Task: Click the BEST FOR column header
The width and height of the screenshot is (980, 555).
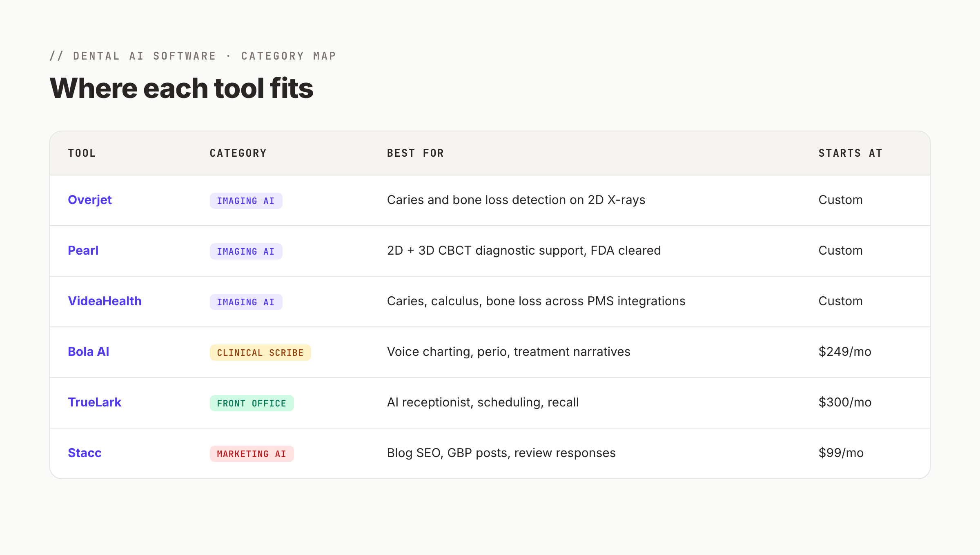Action: [x=415, y=153]
